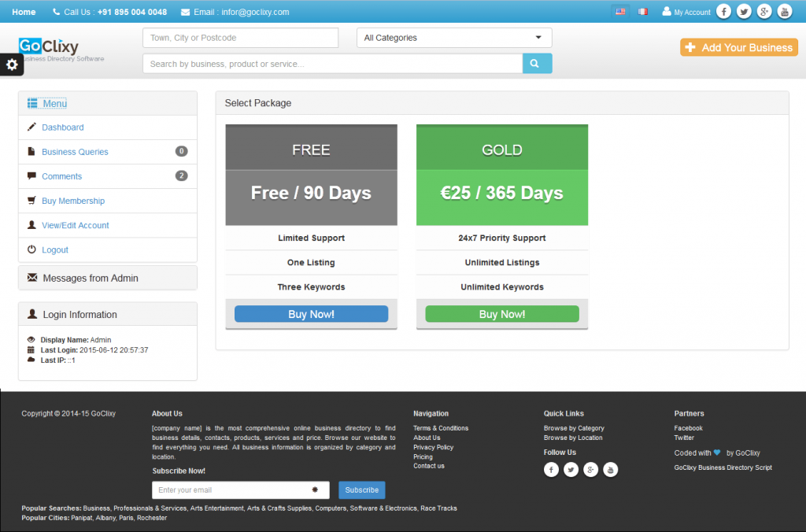
Task: Click the Facebook icon in top bar
Action: (723, 12)
